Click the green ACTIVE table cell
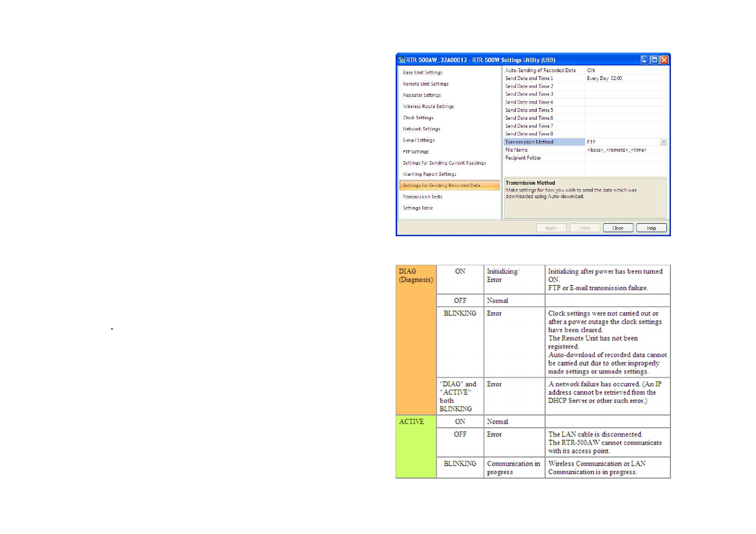756x534 pixels. (416, 447)
